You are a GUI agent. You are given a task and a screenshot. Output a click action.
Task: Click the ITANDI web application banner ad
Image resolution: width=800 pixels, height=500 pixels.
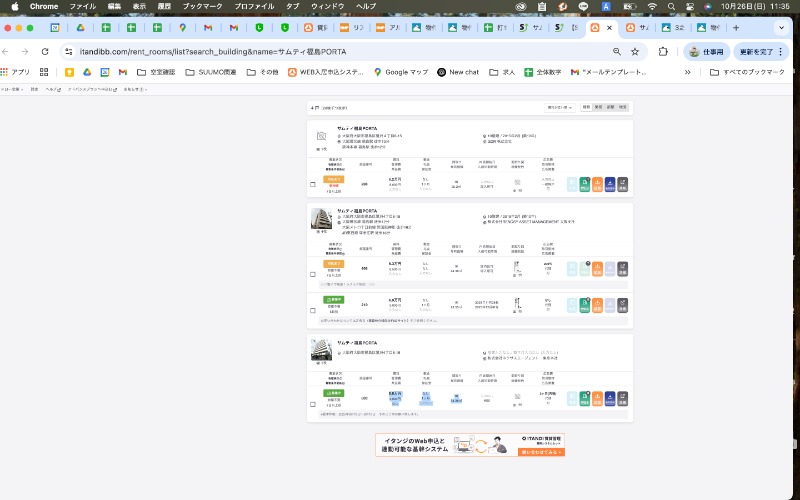click(470, 445)
